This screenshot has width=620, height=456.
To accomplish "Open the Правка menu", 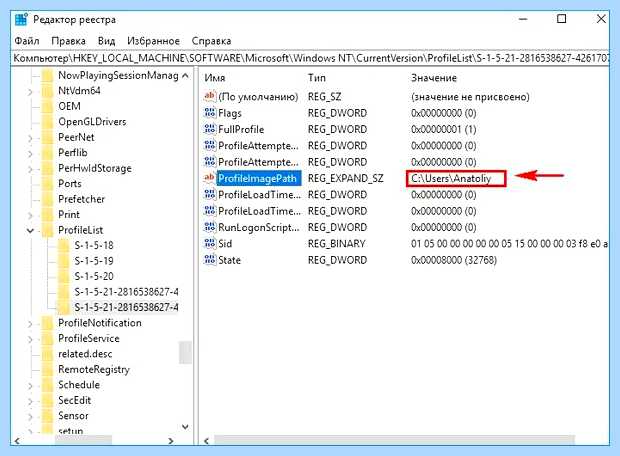I will point(68,41).
